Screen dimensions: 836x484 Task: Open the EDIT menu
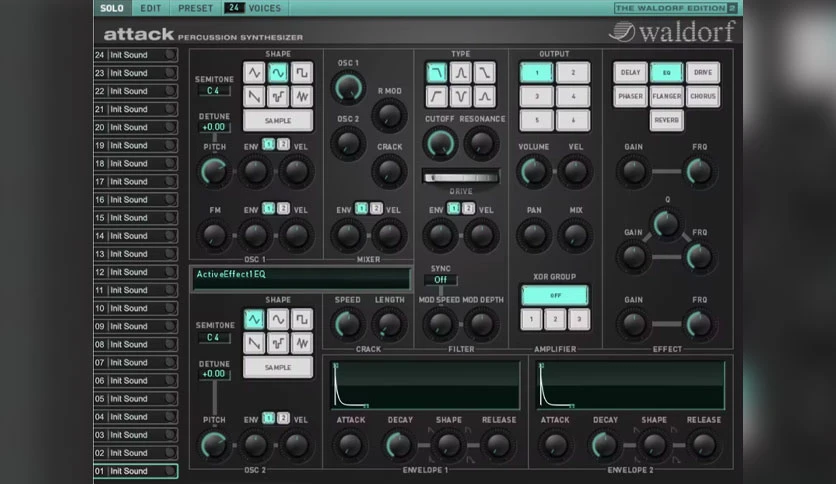(151, 8)
